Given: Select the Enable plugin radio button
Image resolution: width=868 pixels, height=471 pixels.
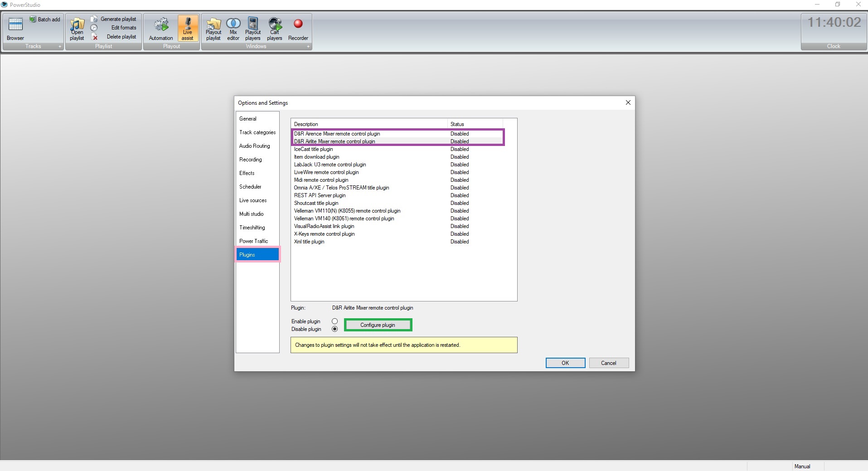Looking at the screenshot, I should click(x=335, y=321).
